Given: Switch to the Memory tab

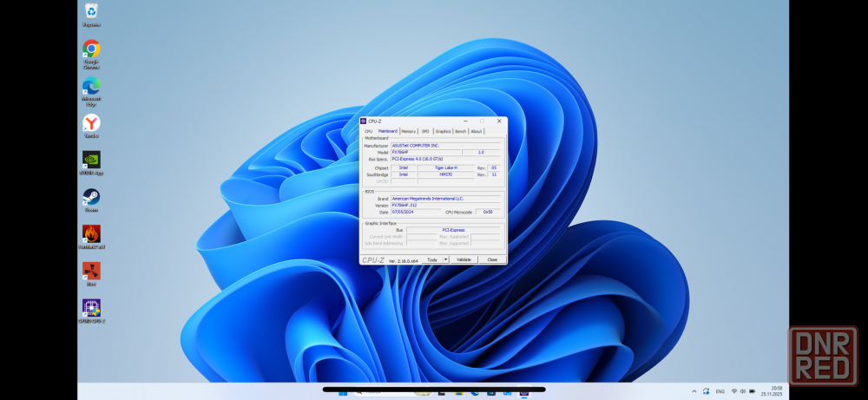Looking at the screenshot, I should 408,131.
